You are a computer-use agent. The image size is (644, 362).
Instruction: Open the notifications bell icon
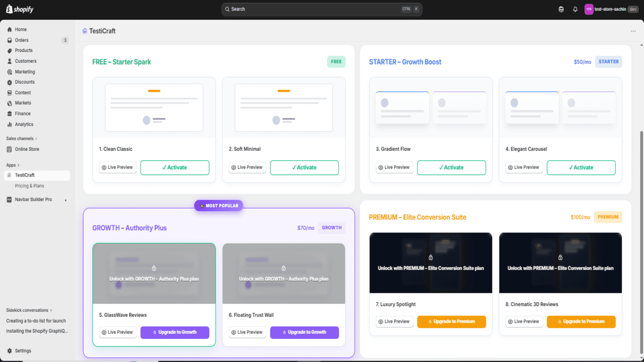coord(575,9)
